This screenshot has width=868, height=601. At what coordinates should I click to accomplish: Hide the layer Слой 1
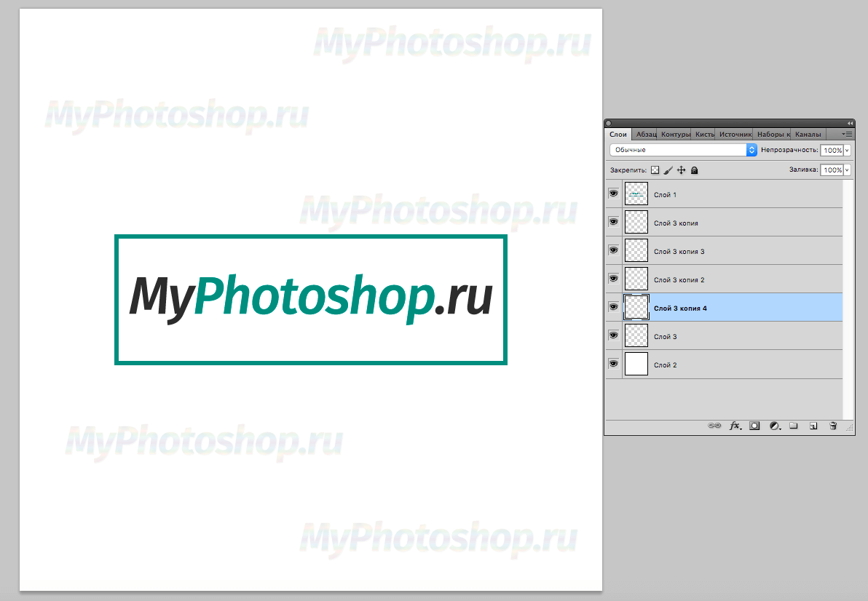coord(613,193)
